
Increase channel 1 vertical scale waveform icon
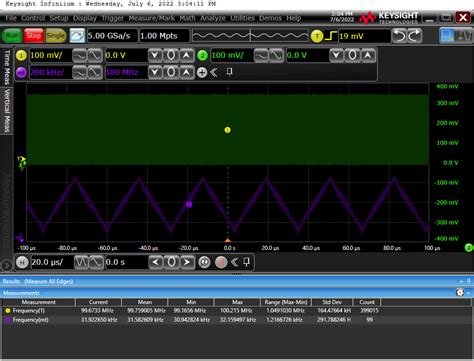(95, 55)
